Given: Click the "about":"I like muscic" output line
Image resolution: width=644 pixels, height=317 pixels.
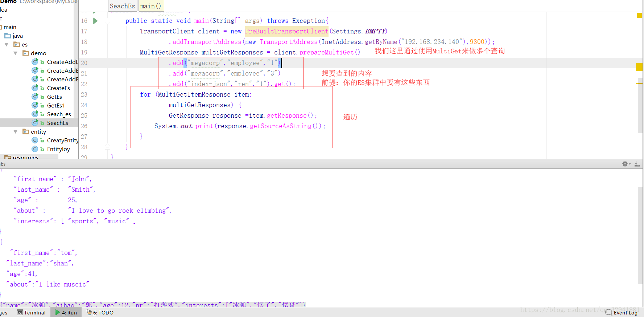Looking at the screenshot, I should (48, 284).
